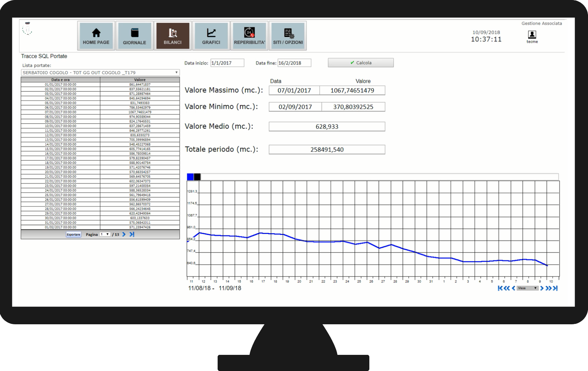Select table row 25/01/2017 00:00:00
The image size is (588, 371).
(x=100, y=195)
